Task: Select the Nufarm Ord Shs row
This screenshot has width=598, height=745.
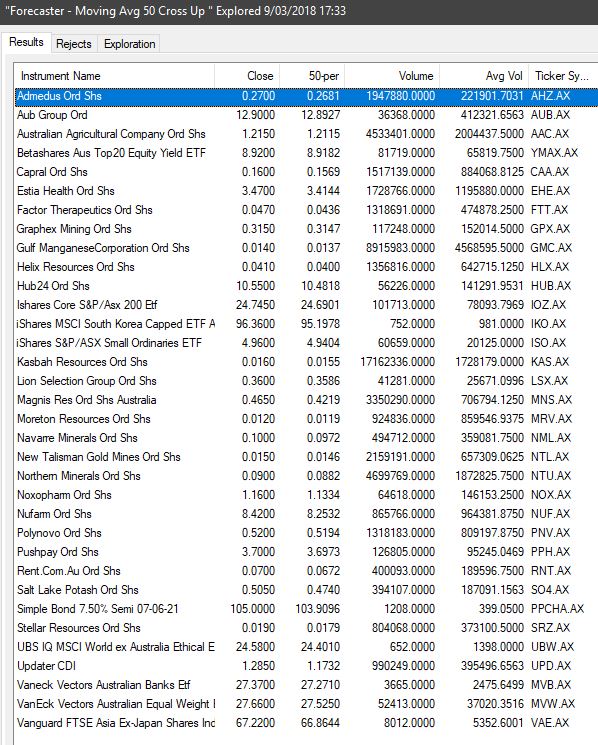Action: tap(306, 514)
